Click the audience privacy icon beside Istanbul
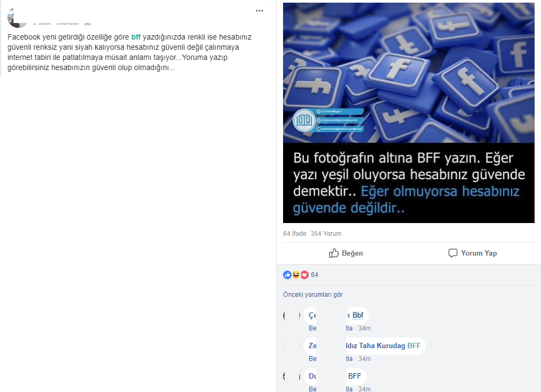This screenshot has height=392, width=541. pos(88,23)
